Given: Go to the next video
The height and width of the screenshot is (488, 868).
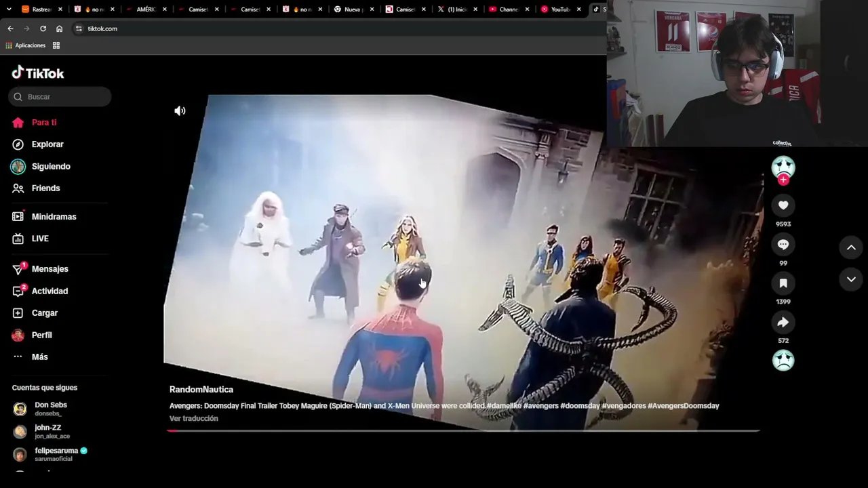Looking at the screenshot, I should (851, 279).
